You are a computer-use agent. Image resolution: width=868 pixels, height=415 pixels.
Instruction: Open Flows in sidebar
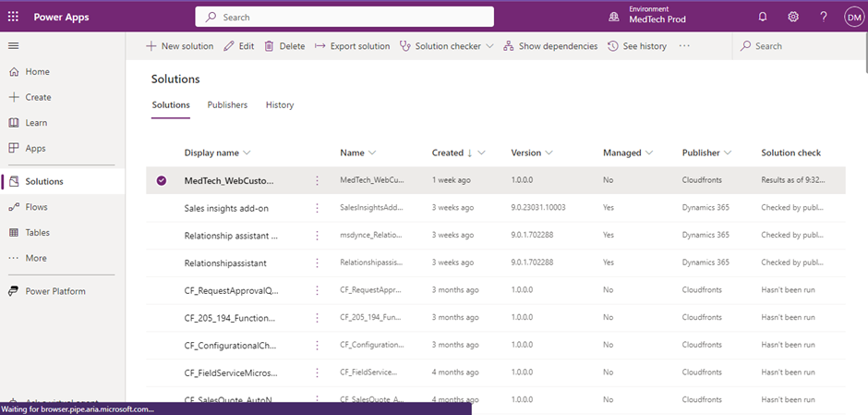coord(37,207)
